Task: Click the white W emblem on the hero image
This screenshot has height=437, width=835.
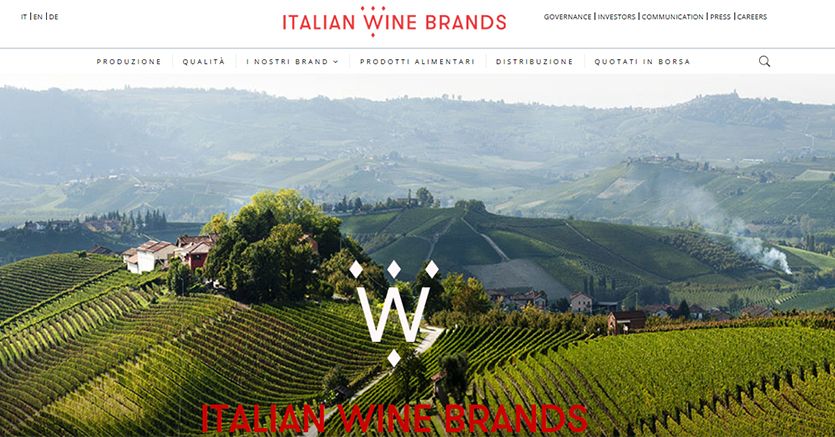Action: point(394,313)
